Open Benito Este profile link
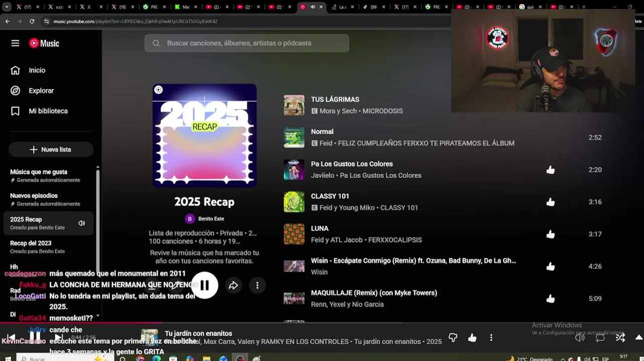 pos(205,219)
